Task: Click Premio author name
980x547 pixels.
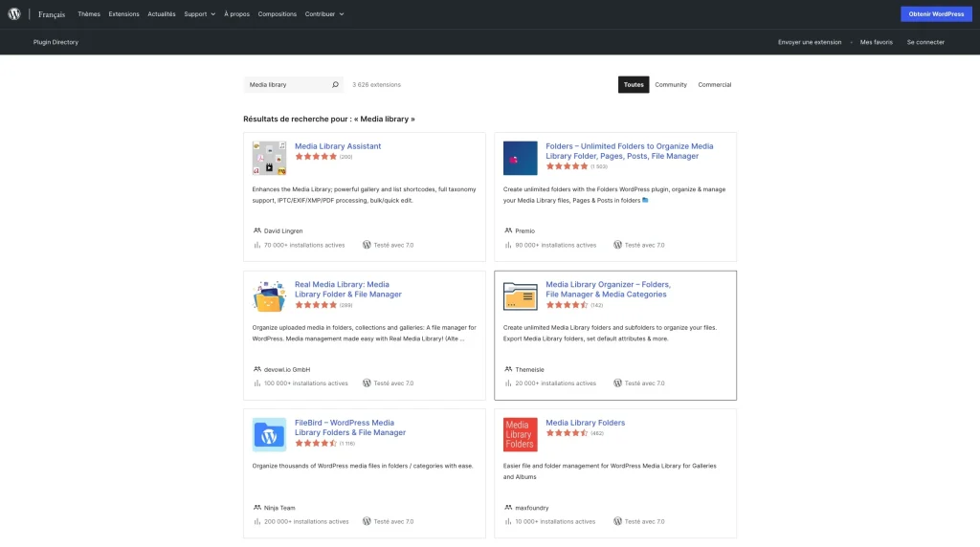Action: click(525, 231)
